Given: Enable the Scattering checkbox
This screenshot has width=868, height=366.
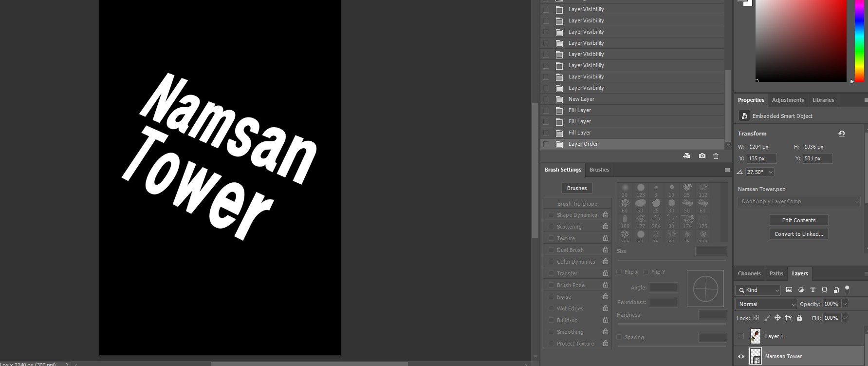Looking at the screenshot, I should [x=551, y=227].
